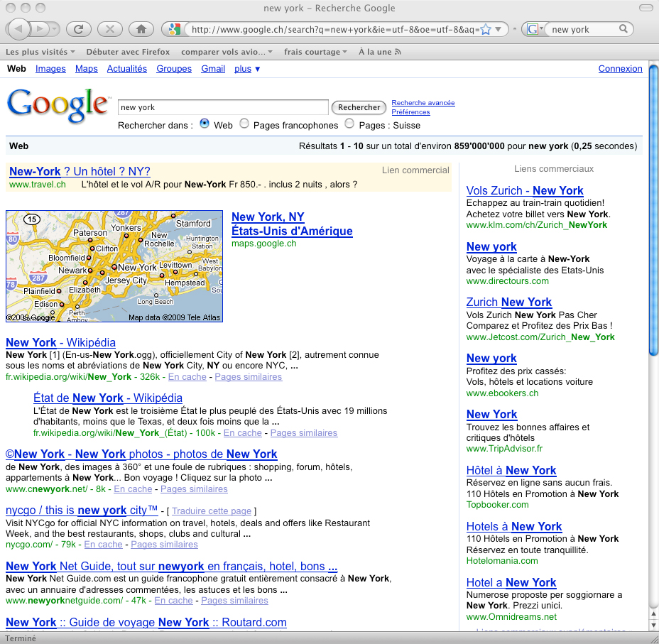Screen dimensions: 659x644
Task: Open the directours.com New york ad
Action: [491, 246]
